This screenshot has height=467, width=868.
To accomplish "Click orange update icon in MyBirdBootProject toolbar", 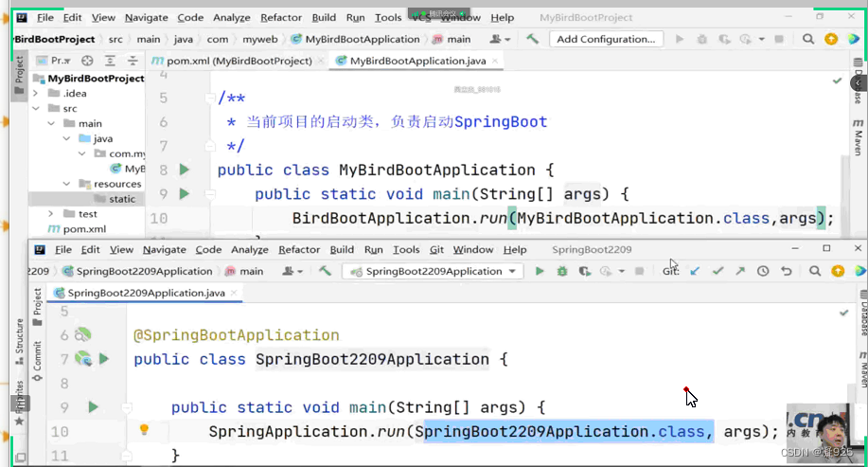I will point(831,40).
